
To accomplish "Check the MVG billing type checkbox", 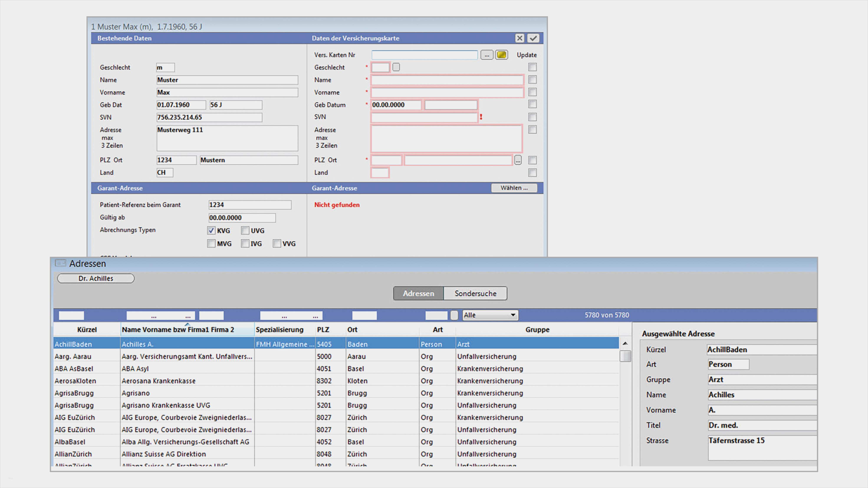I will (211, 244).
